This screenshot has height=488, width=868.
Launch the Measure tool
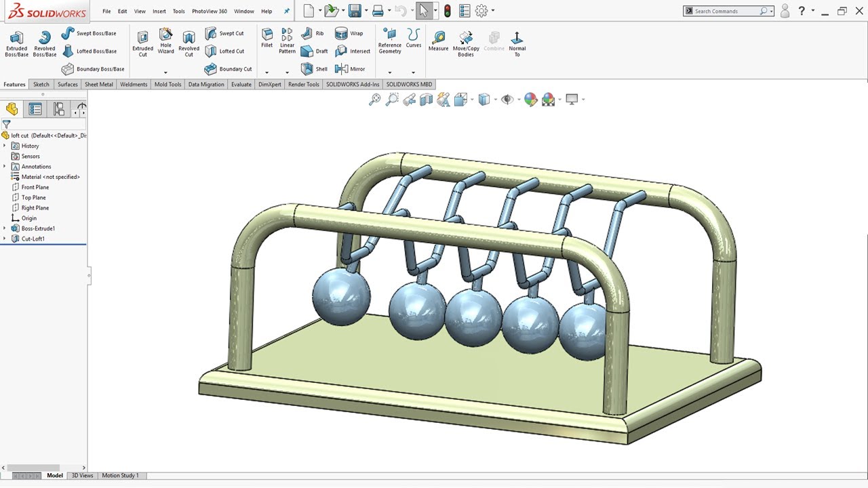pyautogui.click(x=438, y=41)
